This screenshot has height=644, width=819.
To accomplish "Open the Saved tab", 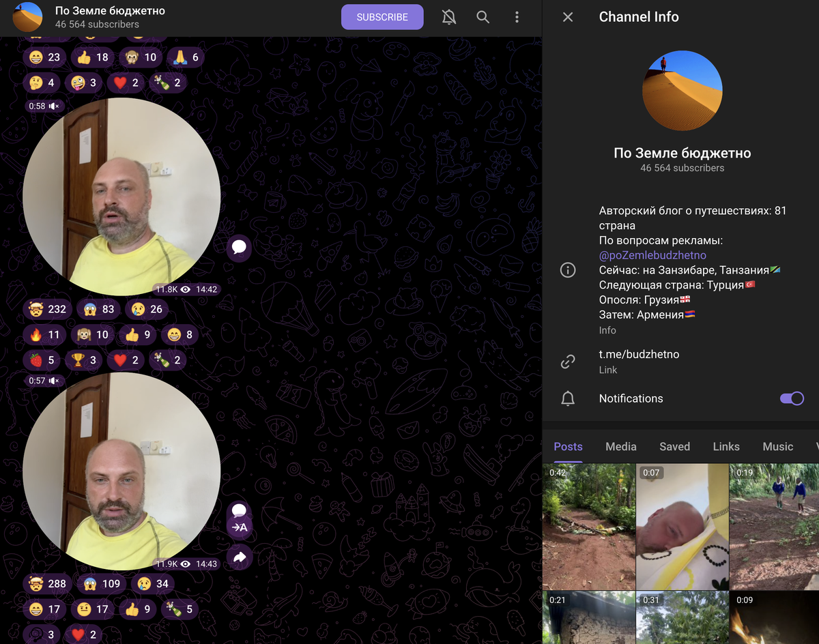I will (674, 446).
